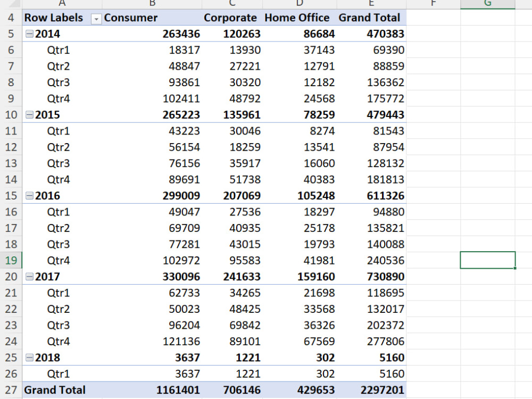Collapse the 2014 year group
Viewport: 532px width, 399px height.
coord(30,34)
